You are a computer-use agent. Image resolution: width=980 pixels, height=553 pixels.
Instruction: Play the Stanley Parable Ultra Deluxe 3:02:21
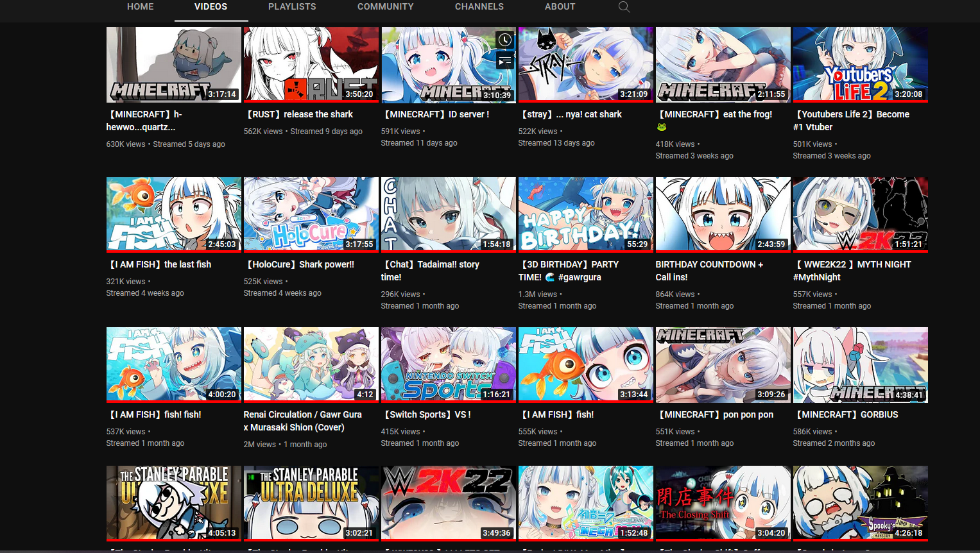point(311,504)
